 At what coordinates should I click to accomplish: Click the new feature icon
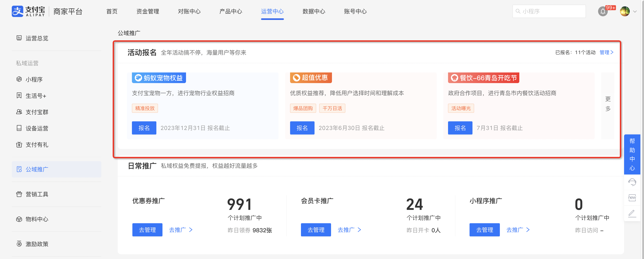[632, 197]
